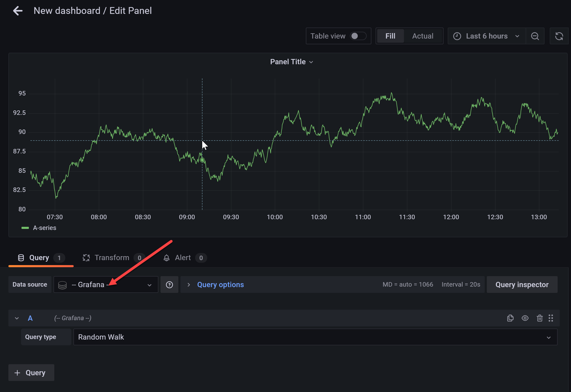Image resolution: width=571 pixels, height=392 pixels.
Task: Collapse query row A
Action: (x=17, y=318)
